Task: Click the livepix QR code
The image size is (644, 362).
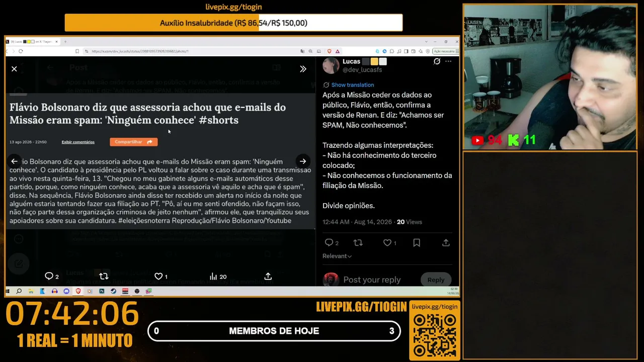Action: pyautogui.click(x=435, y=335)
